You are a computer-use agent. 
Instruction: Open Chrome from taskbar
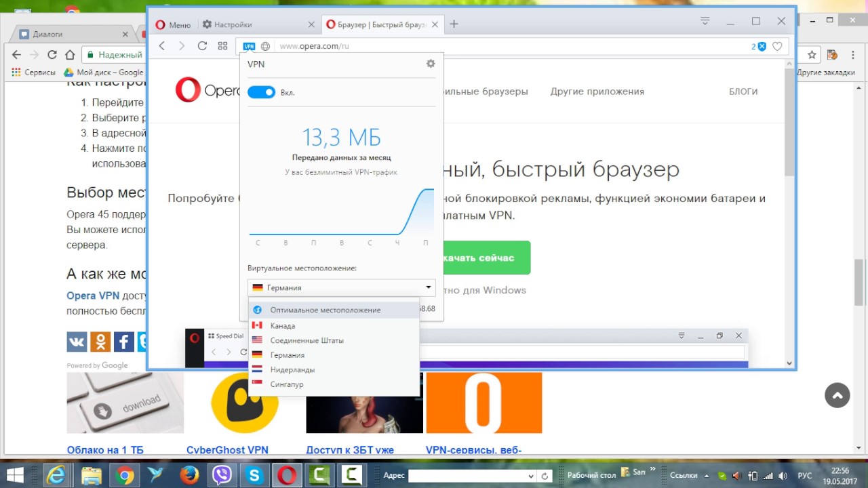coord(123,476)
